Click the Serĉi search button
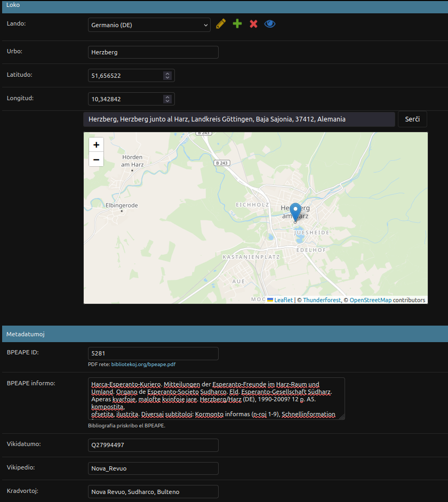This screenshot has width=448, height=502. [x=412, y=119]
